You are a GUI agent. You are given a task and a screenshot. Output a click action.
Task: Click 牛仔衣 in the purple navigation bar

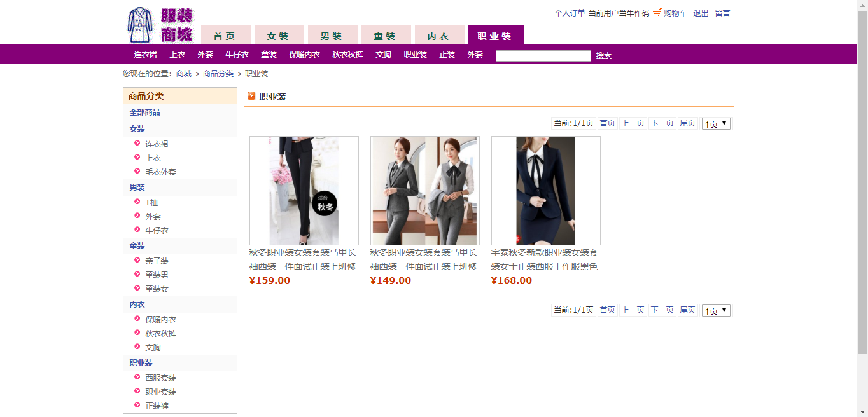[237, 55]
